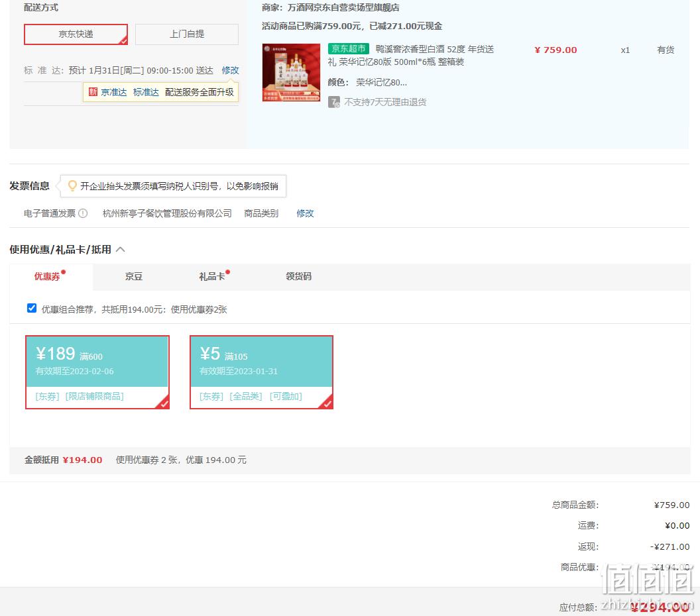Click the 京东超市 green tag
Viewport: 700px width, 616px height.
[x=348, y=48]
